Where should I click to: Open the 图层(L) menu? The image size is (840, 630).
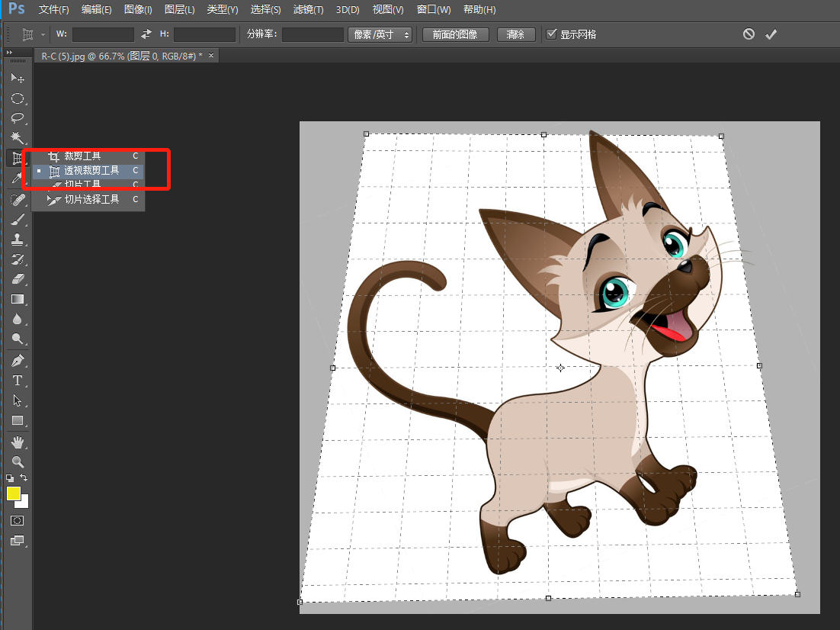click(179, 10)
